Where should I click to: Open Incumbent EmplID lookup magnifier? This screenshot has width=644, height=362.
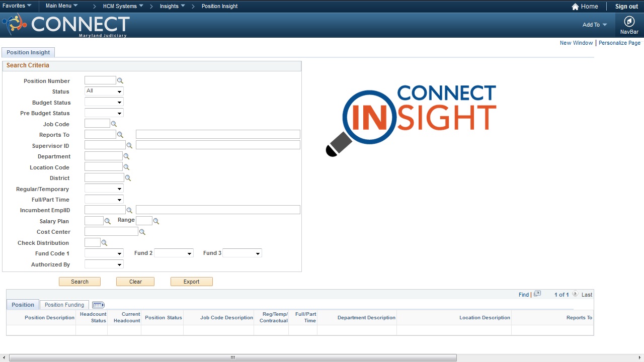click(x=129, y=210)
